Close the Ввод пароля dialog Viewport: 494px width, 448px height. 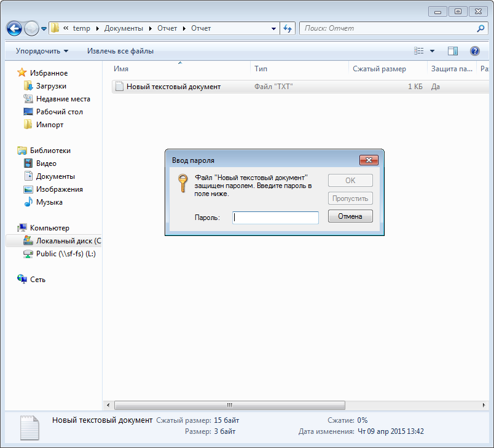coord(369,160)
